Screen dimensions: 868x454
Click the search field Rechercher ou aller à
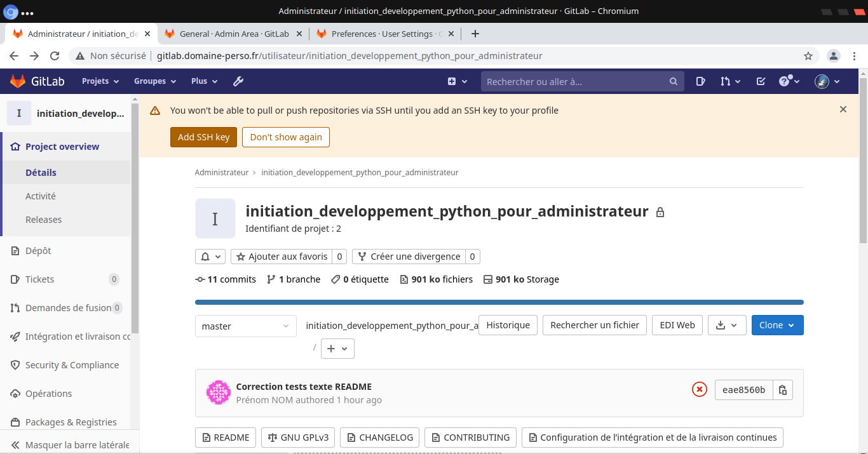pos(575,81)
